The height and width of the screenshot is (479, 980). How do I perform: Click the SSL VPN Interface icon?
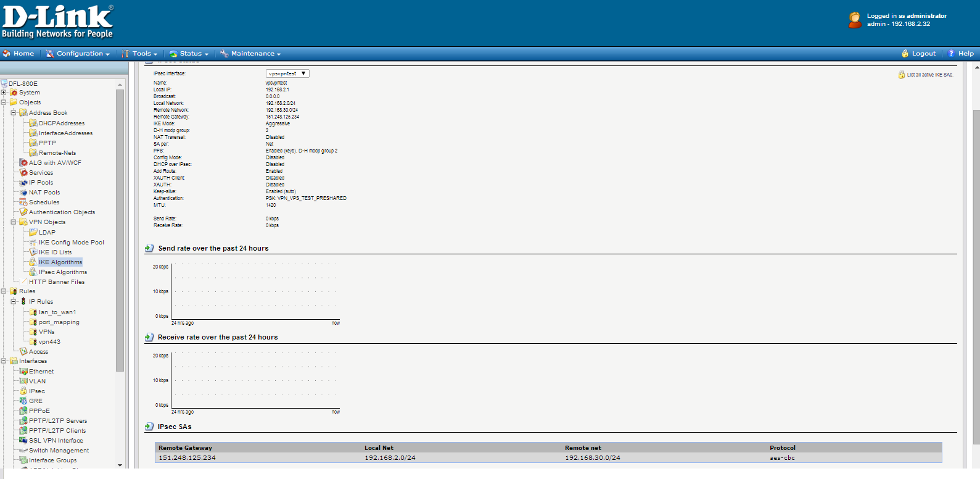pos(23,441)
